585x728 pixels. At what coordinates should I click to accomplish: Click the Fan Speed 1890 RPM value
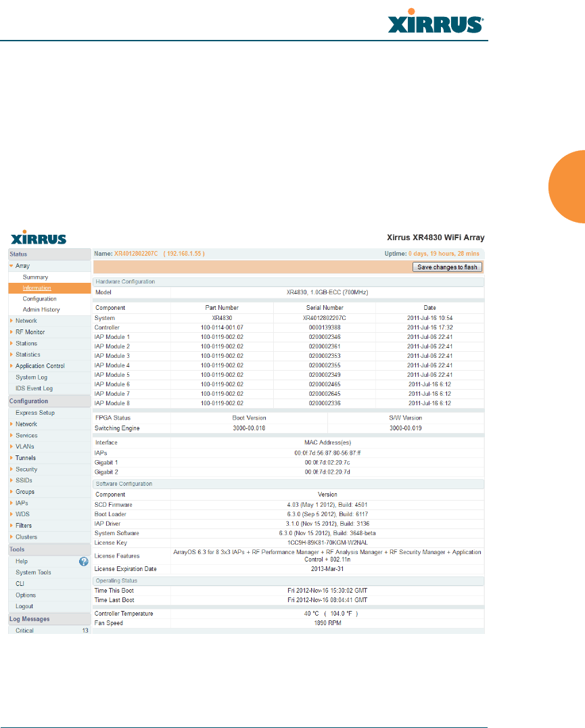327,623
